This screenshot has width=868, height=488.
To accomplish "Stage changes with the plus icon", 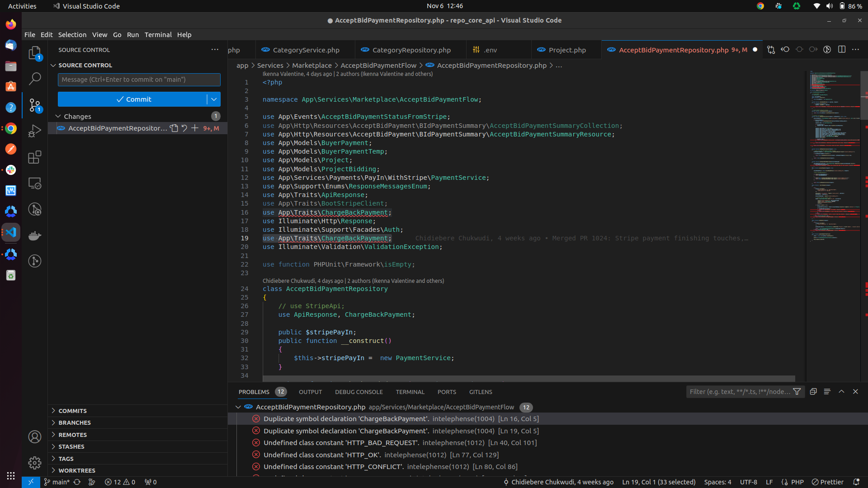I will coord(195,128).
